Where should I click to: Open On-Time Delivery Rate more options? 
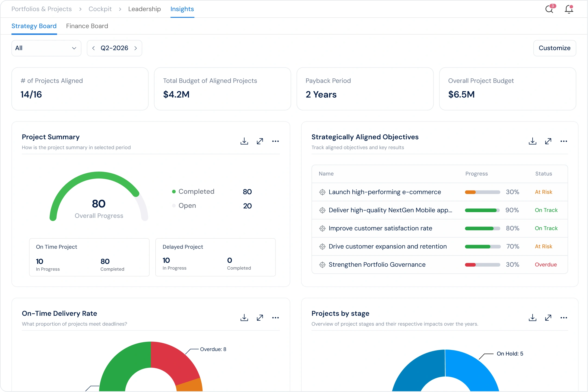pyautogui.click(x=276, y=318)
